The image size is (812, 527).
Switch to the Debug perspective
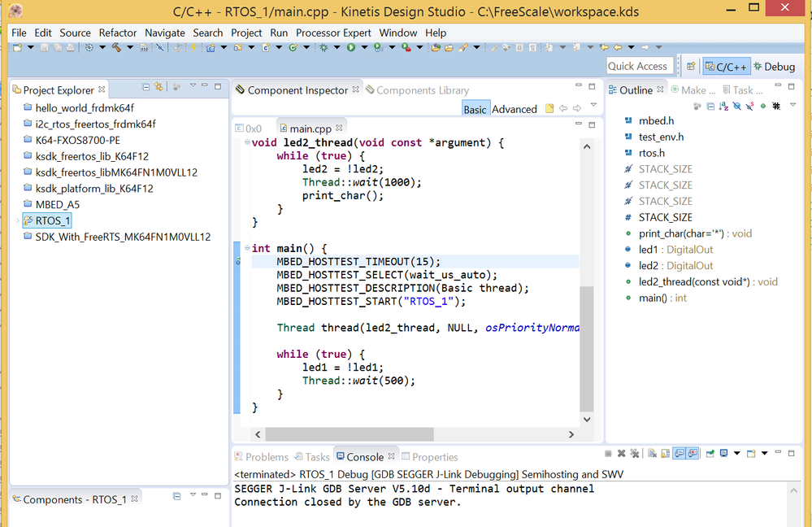774,67
